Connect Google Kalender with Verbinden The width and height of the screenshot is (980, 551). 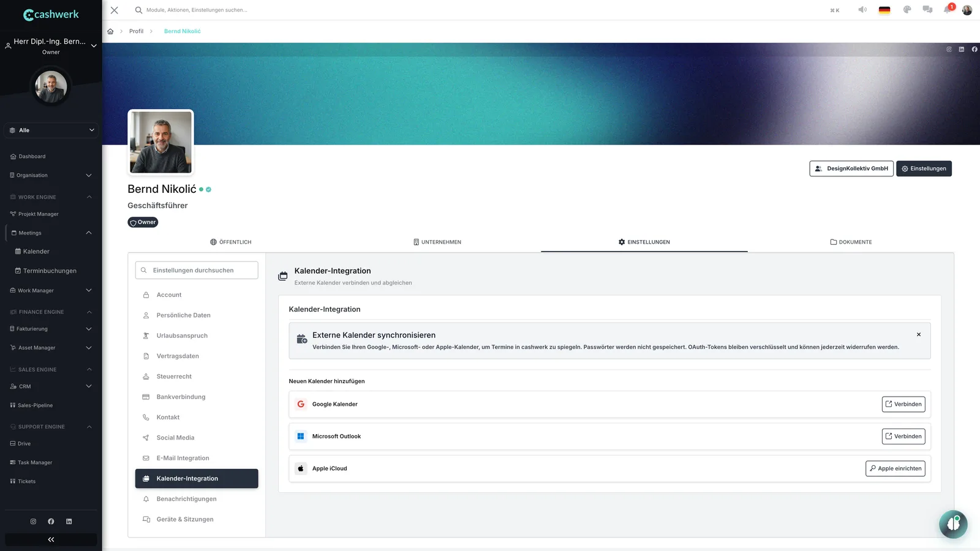[x=903, y=404]
